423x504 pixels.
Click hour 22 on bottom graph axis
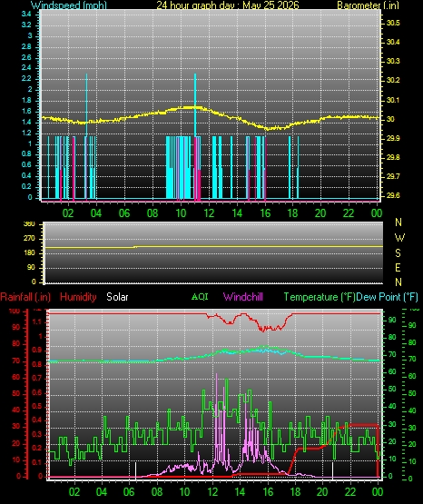(350, 492)
